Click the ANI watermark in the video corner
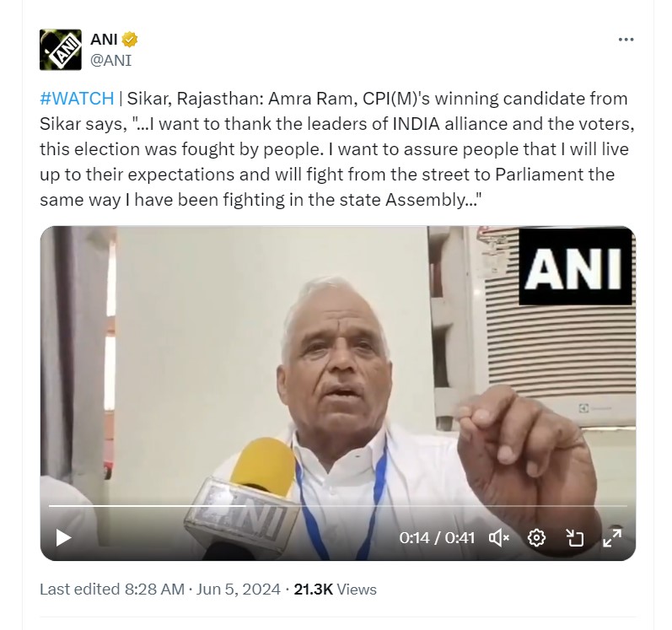This screenshot has height=630, width=672. (x=575, y=267)
